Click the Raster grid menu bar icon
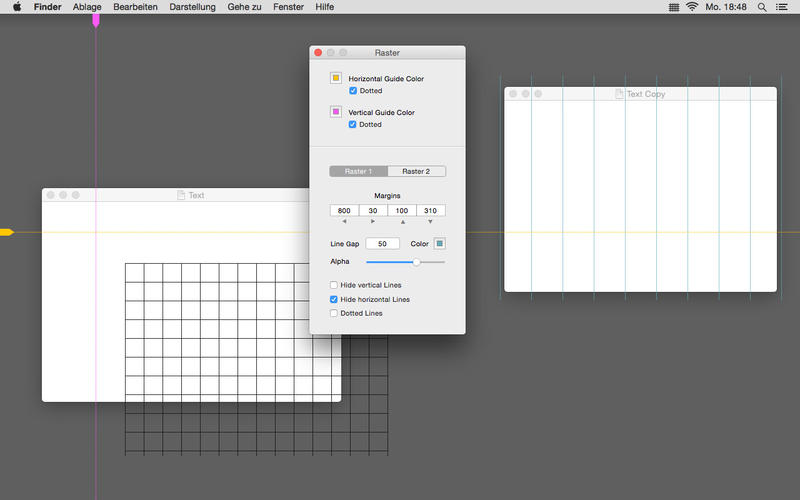The height and width of the screenshot is (500, 800). coord(673,7)
